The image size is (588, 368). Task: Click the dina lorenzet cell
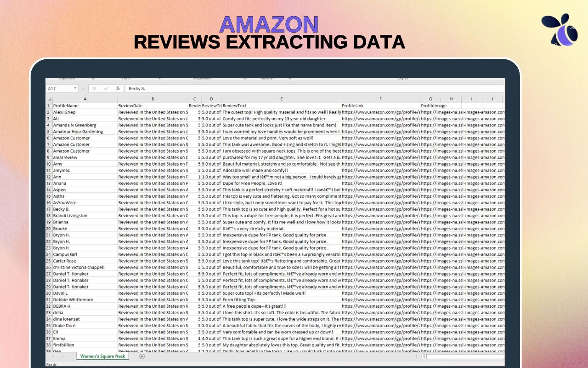(85, 319)
